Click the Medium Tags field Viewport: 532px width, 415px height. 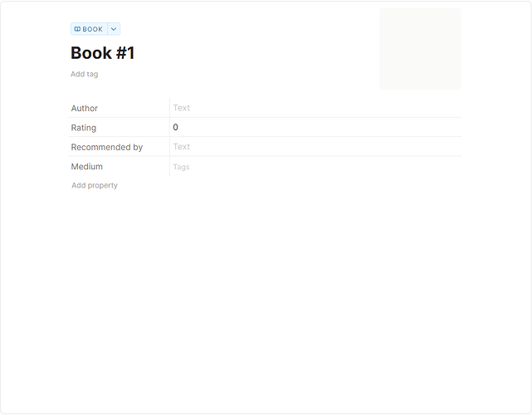tap(315, 167)
